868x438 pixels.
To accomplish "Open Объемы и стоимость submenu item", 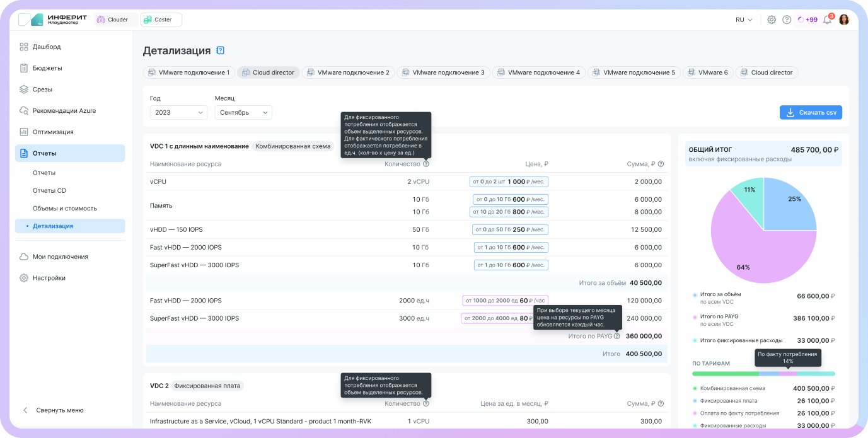I will pyautogui.click(x=64, y=208).
